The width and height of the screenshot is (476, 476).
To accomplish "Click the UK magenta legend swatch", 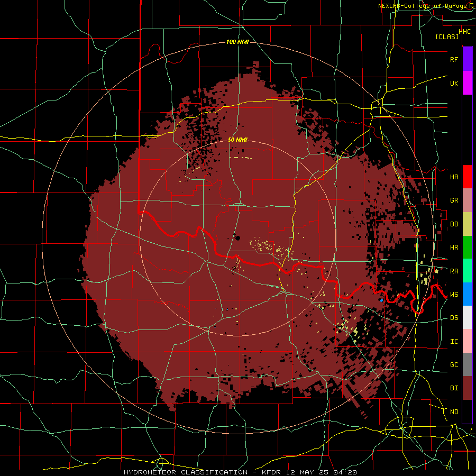I will click(467, 83).
